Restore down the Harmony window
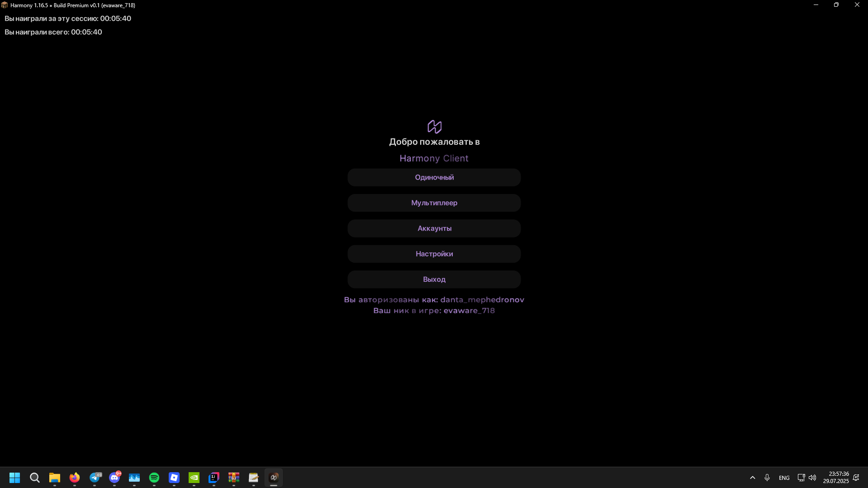 pyautogui.click(x=836, y=5)
